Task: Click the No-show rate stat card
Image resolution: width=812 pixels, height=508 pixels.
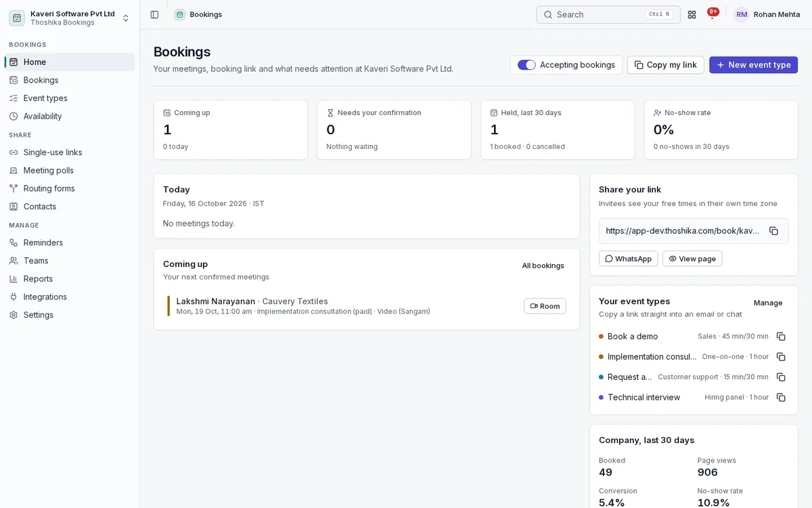Action: 721,130
